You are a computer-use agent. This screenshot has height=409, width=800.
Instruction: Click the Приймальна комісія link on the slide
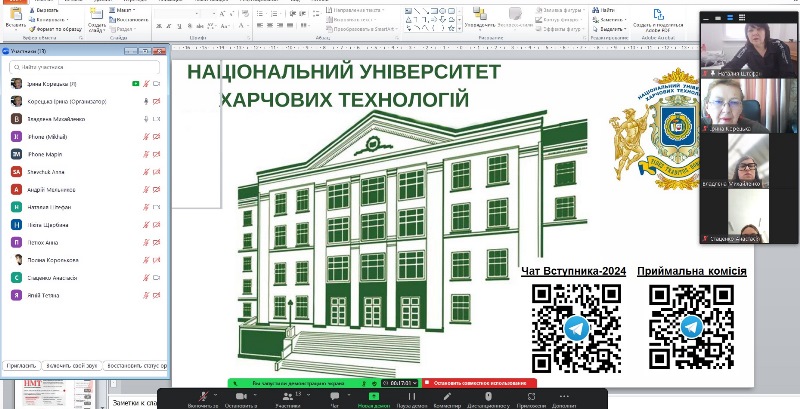(691, 271)
